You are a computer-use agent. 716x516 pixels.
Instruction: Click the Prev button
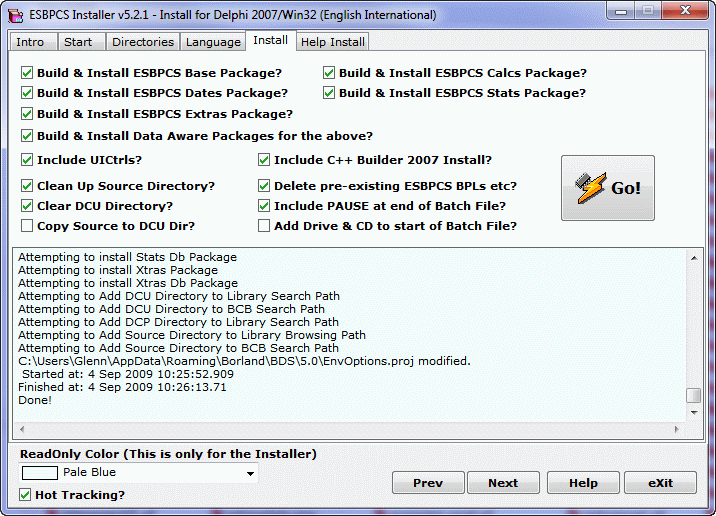point(428,483)
